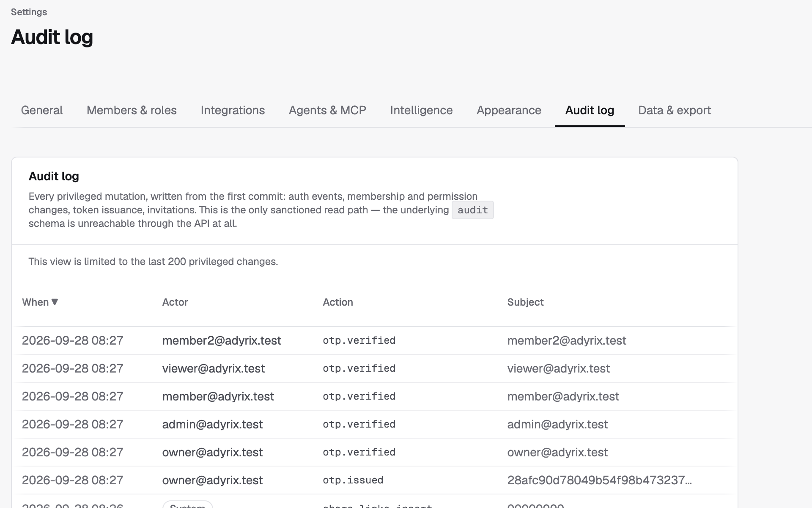The width and height of the screenshot is (812, 508).
Task: Select the active Audit log tab
Action: pyautogui.click(x=590, y=110)
